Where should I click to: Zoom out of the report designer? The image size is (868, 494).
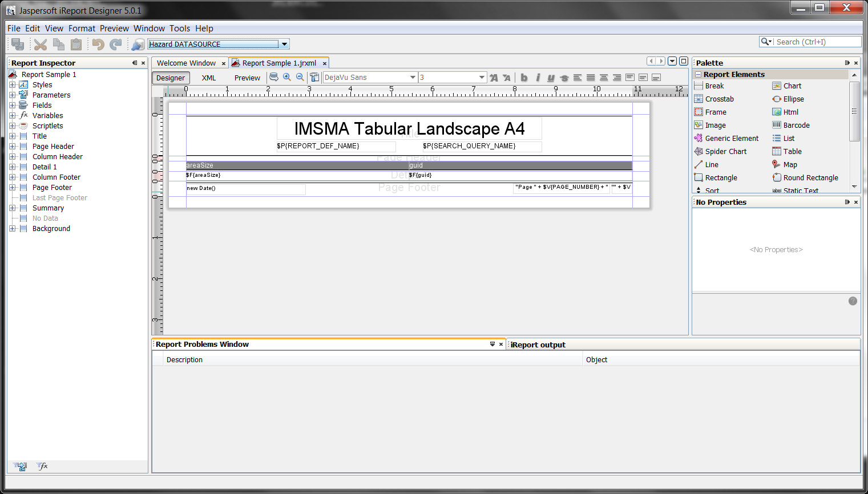300,78
